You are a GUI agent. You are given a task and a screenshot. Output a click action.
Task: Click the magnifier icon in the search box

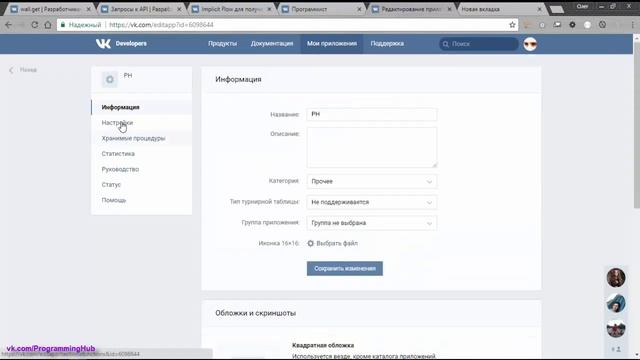click(x=446, y=44)
